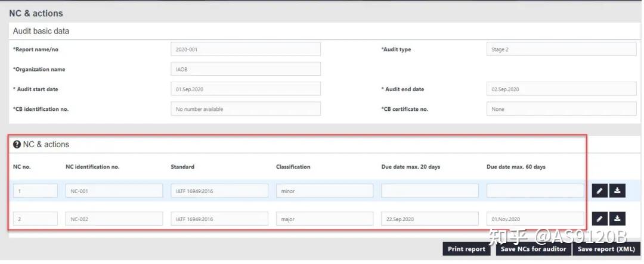
Task: Click the empty 20-day due date for NC-001
Action: (x=429, y=191)
